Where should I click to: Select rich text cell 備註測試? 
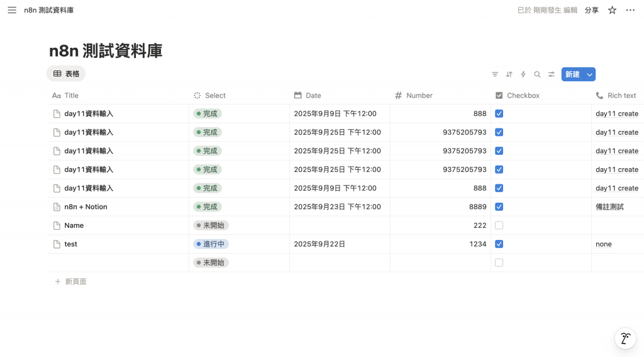pyautogui.click(x=618, y=207)
